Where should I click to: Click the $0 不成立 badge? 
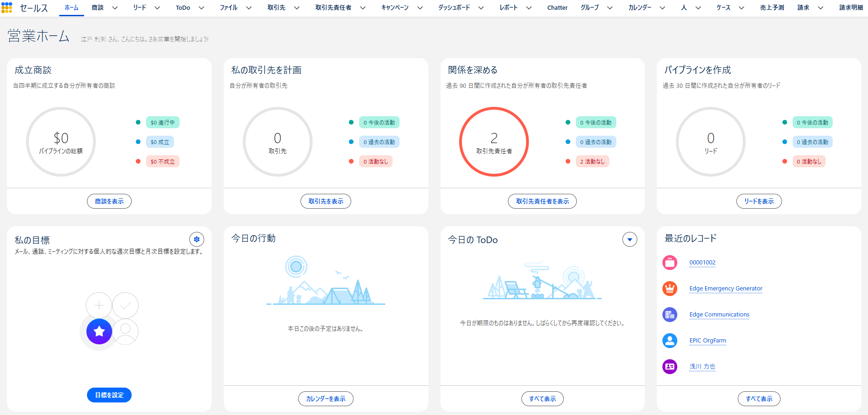click(x=162, y=162)
